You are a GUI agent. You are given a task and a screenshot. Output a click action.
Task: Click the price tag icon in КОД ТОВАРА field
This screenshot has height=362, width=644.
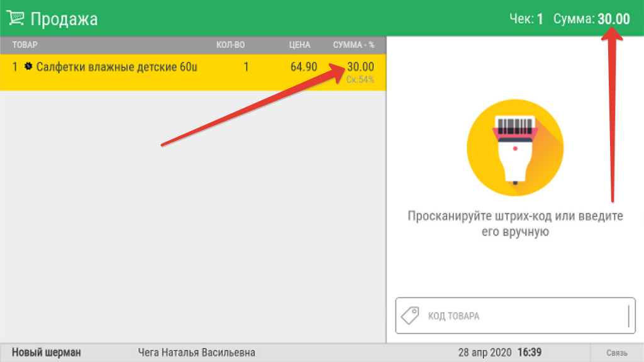tap(410, 315)
